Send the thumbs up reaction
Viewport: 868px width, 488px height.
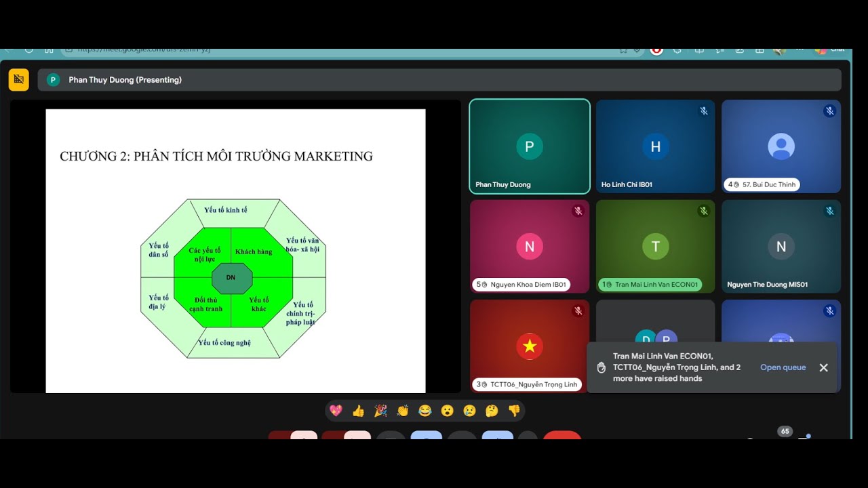(358, 411)
